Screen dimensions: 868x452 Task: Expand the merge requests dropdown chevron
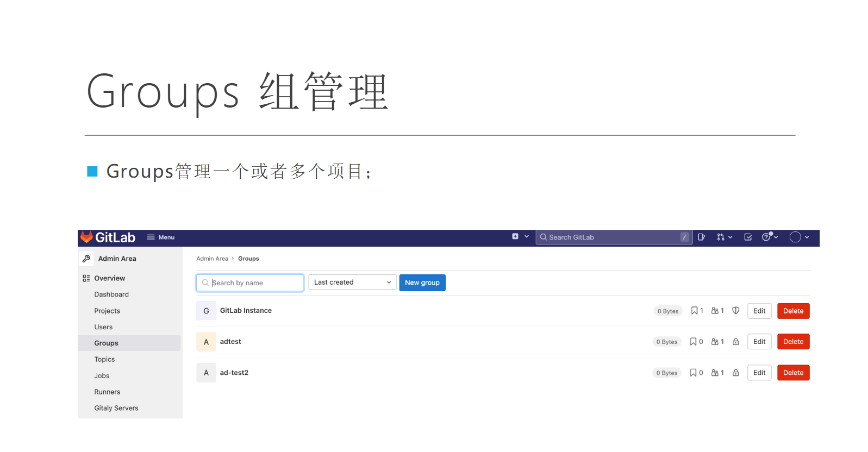click(730, 237)
